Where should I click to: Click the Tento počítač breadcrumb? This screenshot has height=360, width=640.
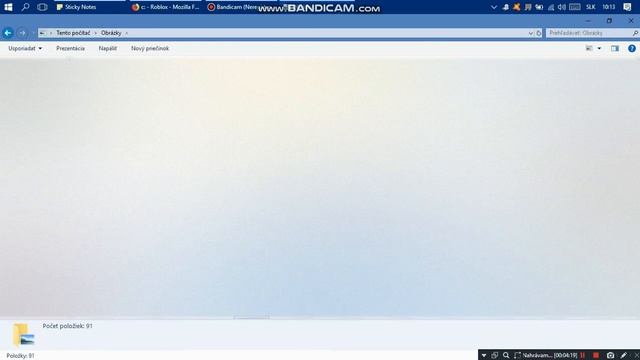pos(73,33)
